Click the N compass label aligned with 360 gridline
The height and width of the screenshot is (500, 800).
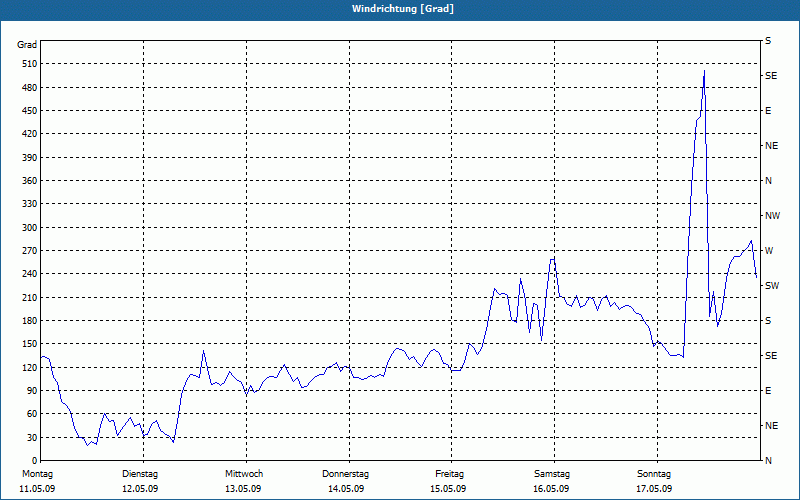768,181
